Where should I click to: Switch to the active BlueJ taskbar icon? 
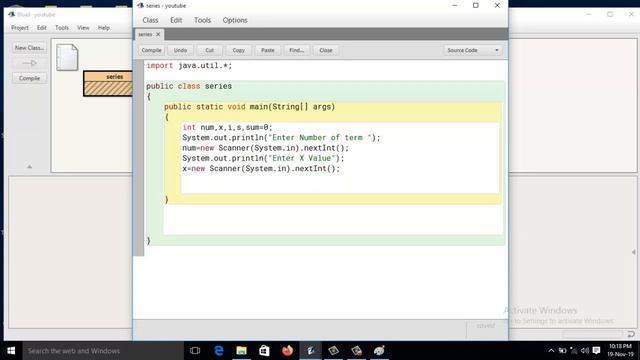(311, 351)
